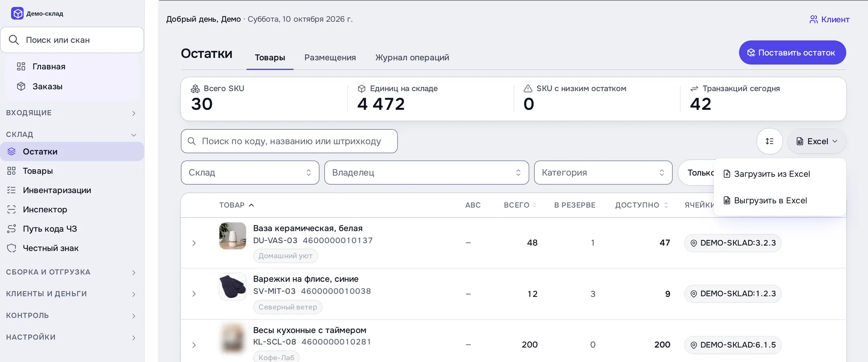Sort by the ДОСТУПНО column
Screen dimensions: 868x362
641,205
